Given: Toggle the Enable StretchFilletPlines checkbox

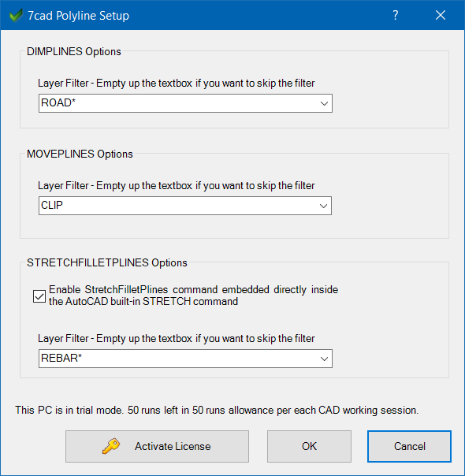Looking at the screenshot, I should coord(39,296).
